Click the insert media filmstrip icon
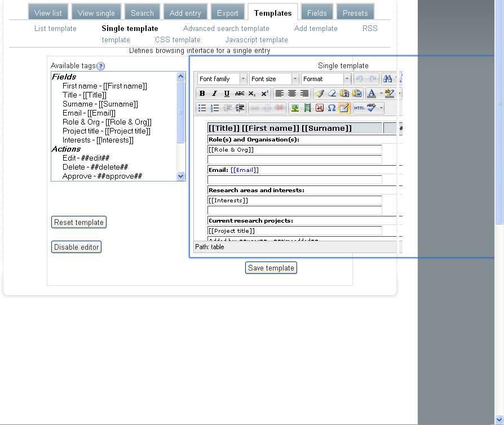This screenshot has width=504, height=425. [x=307, y=108]
